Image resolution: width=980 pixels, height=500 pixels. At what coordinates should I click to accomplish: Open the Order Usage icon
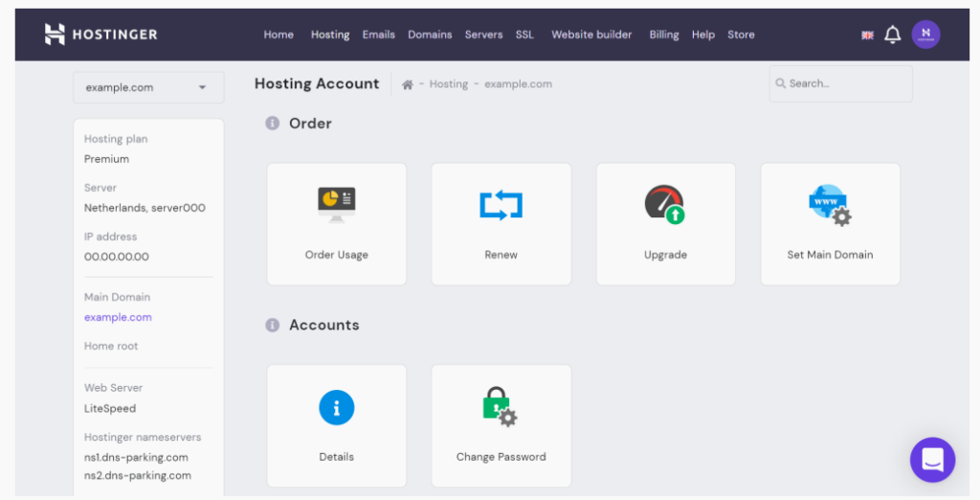336,204
